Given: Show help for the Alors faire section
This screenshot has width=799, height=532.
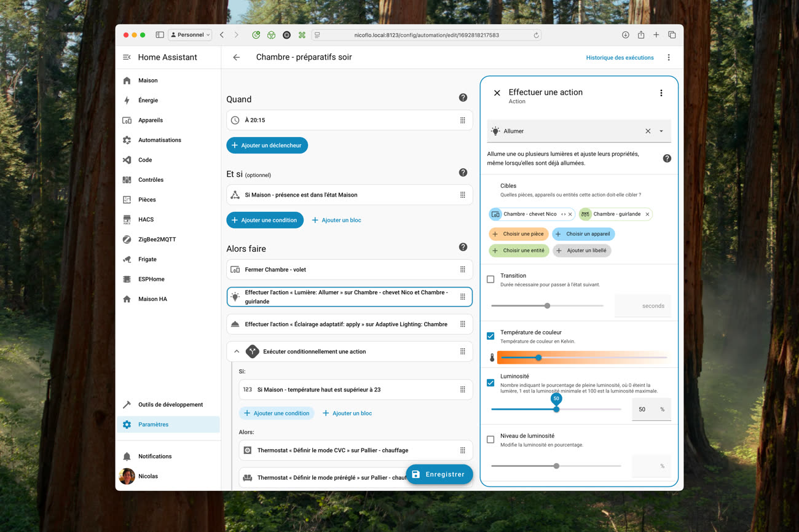Looking at the screenshot, I should pos(463,247).
